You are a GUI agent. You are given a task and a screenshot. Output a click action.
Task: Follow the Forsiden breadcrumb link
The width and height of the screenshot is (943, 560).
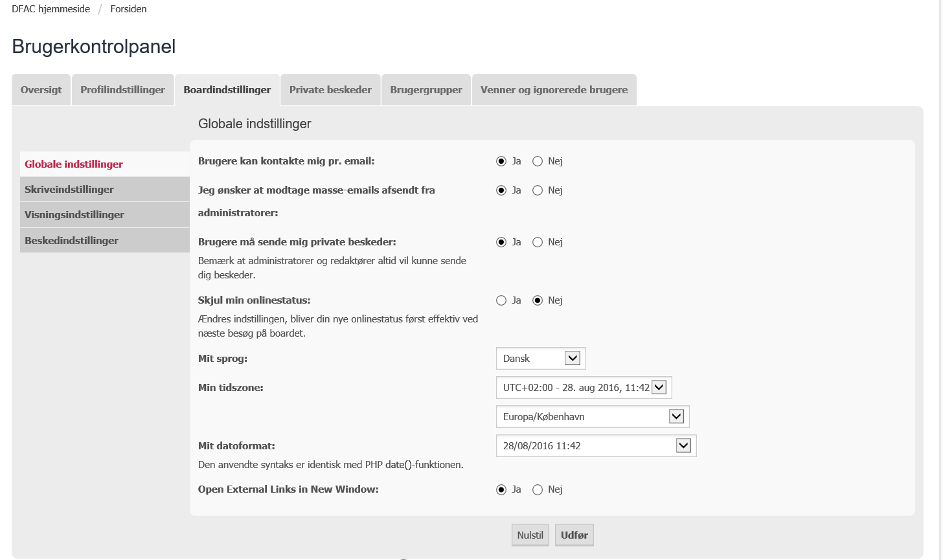pos(128,9)
